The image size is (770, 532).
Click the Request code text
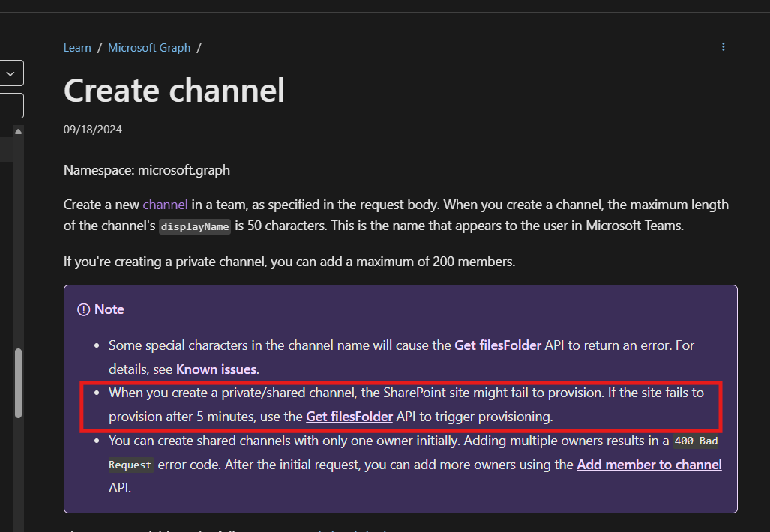[x=130, y=465]
